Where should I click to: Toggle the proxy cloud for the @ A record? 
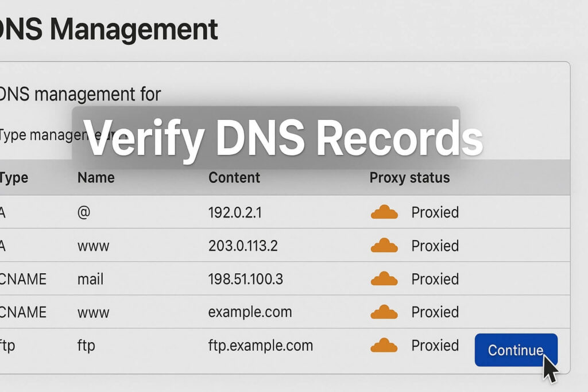click(x=385, y=212)
